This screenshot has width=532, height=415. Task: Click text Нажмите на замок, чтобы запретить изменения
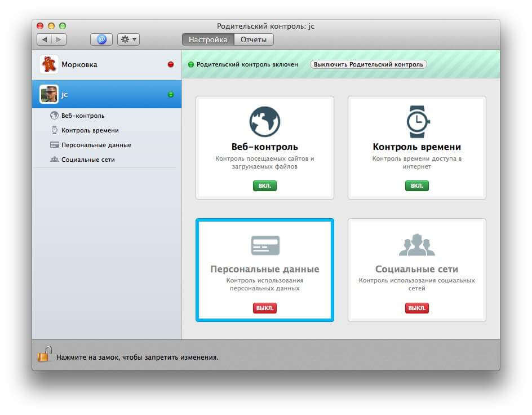[x=138, y=357]
